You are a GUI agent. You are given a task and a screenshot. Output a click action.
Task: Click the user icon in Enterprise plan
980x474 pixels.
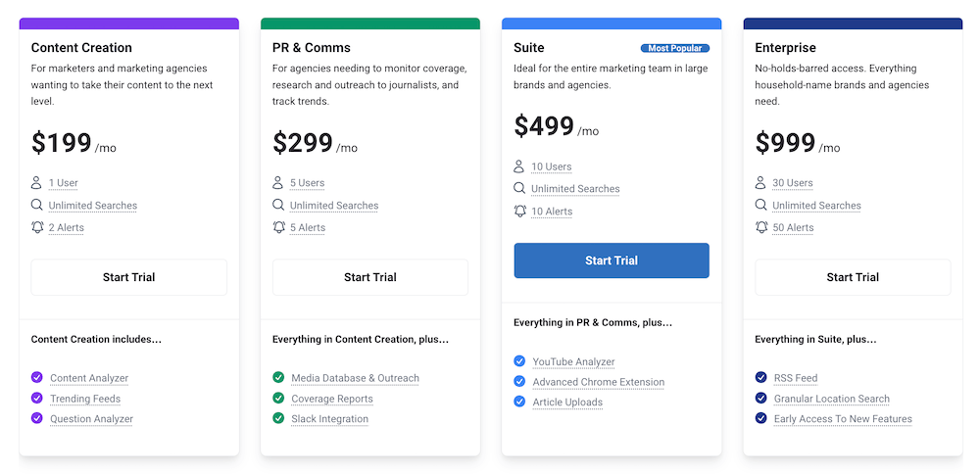[760, 183]
